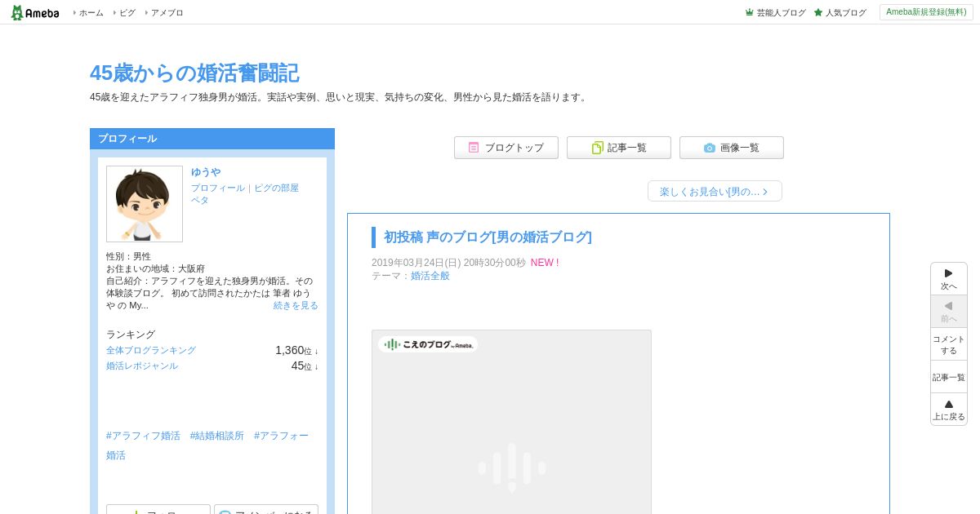Click 記事一覧 in side navigation

point(949,377)
